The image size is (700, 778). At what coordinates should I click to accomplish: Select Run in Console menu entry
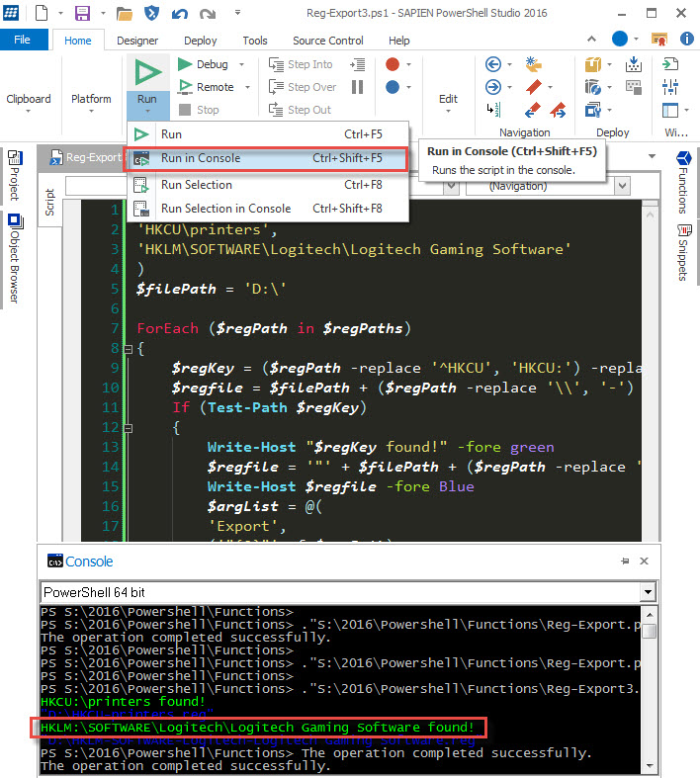[x=268, y=158]
